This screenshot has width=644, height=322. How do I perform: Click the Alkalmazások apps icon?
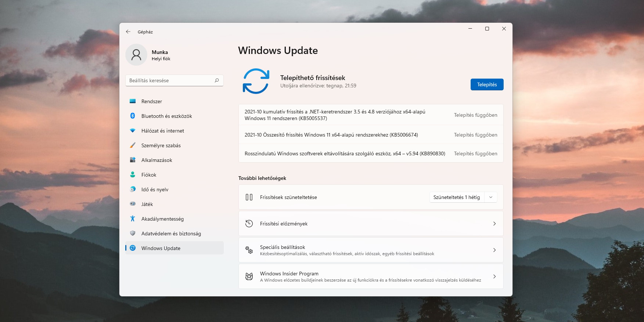(133, 160)
